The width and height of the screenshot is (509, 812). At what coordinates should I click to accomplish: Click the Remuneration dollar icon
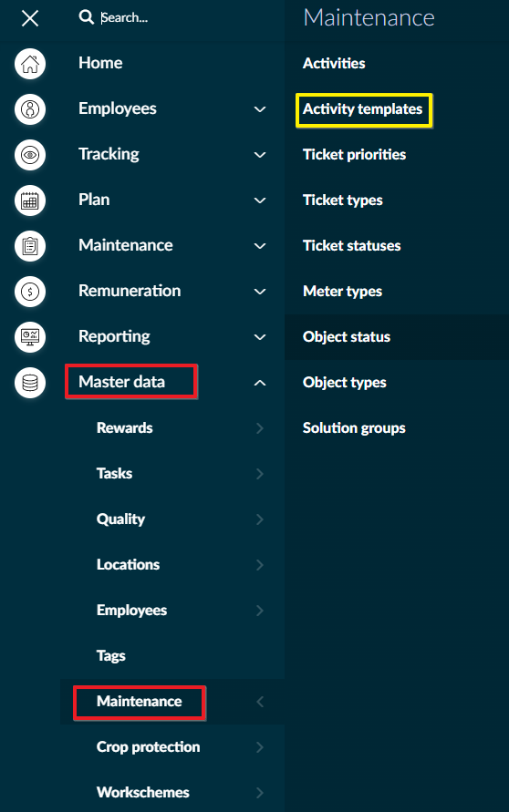[30, 292]
